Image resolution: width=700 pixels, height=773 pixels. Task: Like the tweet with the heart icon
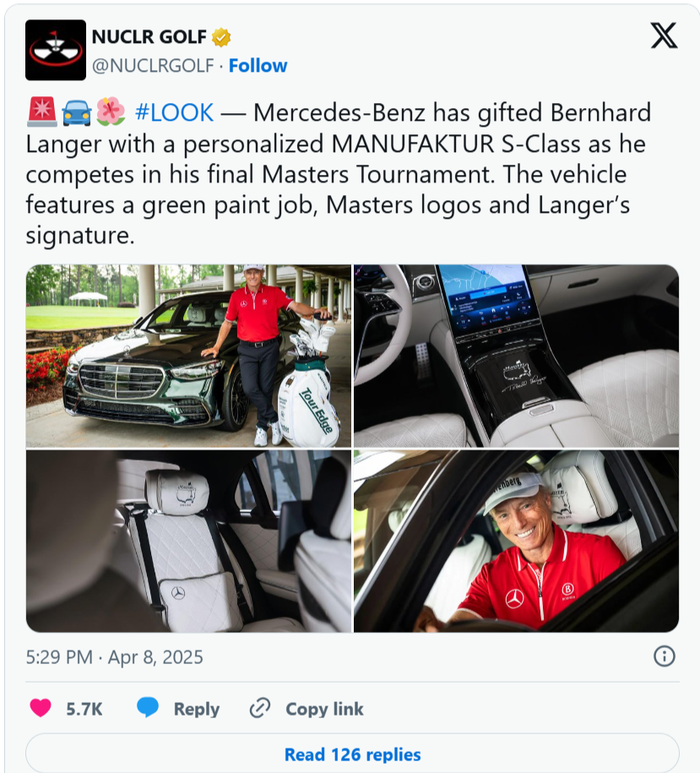[41, 708]
